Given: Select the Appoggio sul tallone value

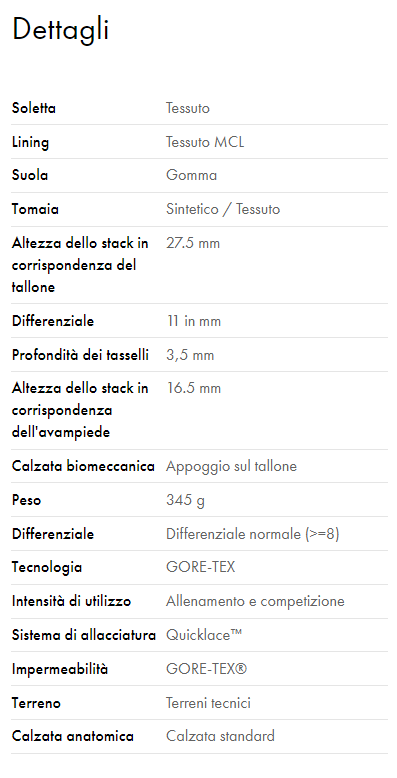Looking at the screenshot, I should (231, 466).
